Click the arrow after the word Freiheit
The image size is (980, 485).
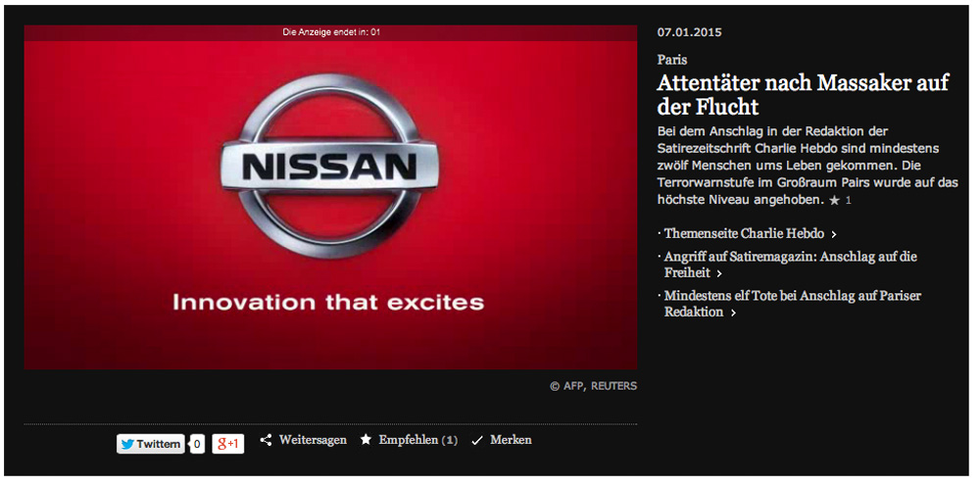(719, 273)
